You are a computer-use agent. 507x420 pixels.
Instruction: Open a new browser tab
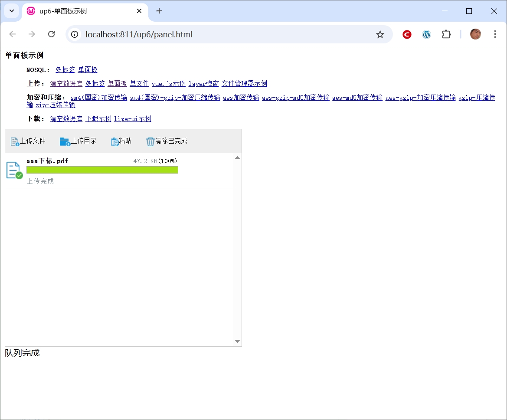coord(159,11)
